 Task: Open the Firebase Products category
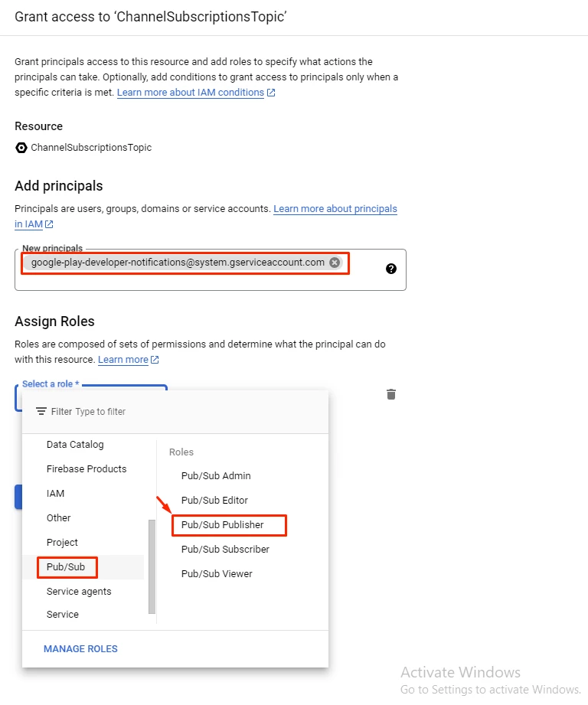(87, 469)
